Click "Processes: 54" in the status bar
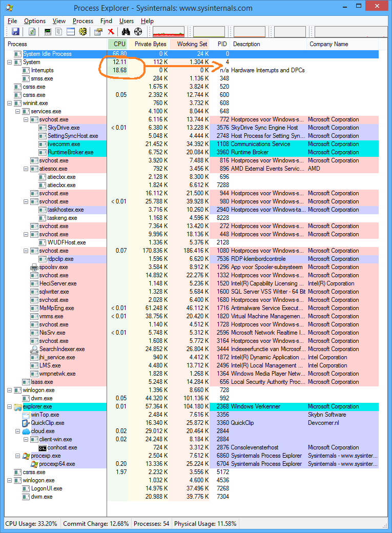Viewport: 392px width, 533px height. pyautogui.click(x=151, y=524)
